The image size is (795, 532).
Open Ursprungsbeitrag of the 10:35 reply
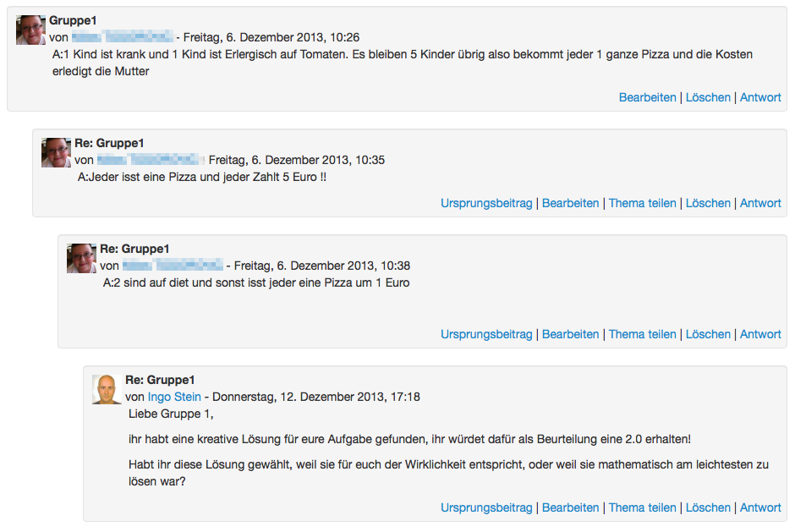click(x=486, y=203)
